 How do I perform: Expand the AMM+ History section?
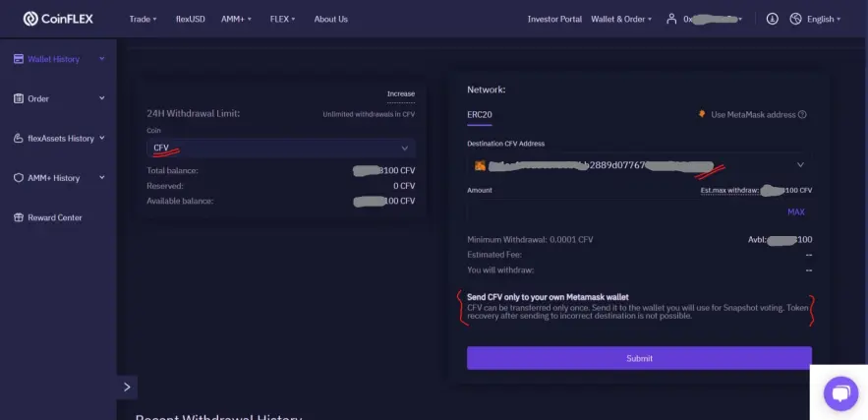(x=102, y=177)
